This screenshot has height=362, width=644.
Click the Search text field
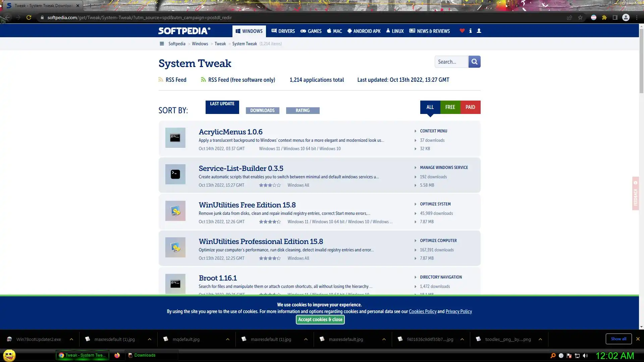coord(451,62)
